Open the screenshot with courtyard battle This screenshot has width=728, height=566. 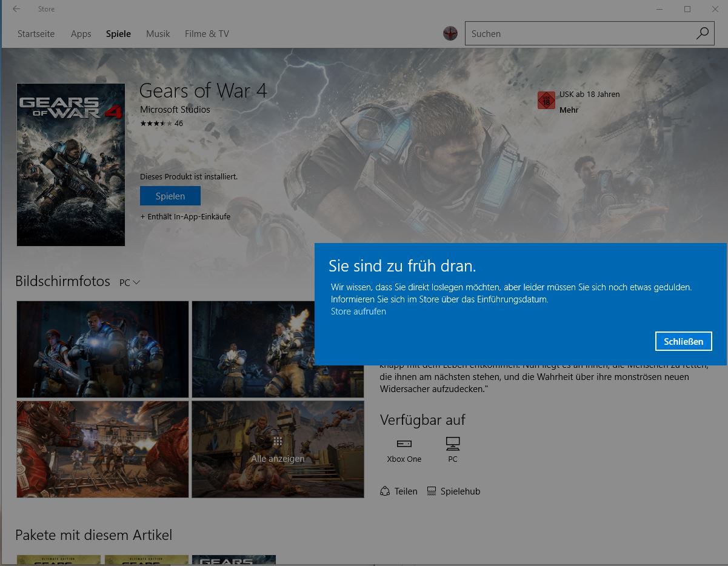pos(102,449)
